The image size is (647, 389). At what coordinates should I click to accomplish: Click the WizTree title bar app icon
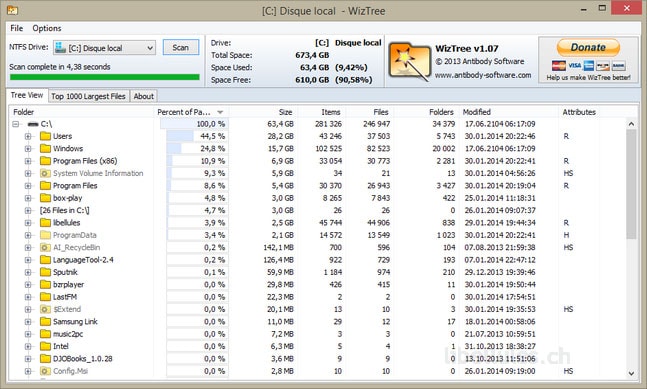coord(12,10)
